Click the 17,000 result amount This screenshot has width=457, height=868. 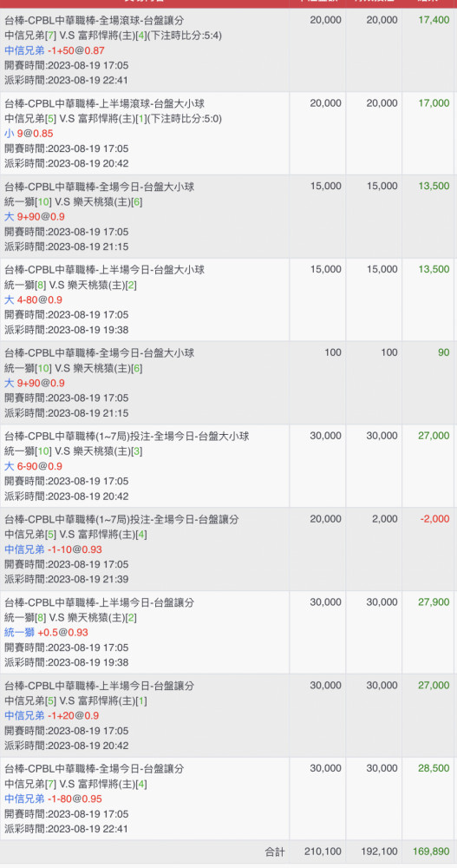coord(434,103)
